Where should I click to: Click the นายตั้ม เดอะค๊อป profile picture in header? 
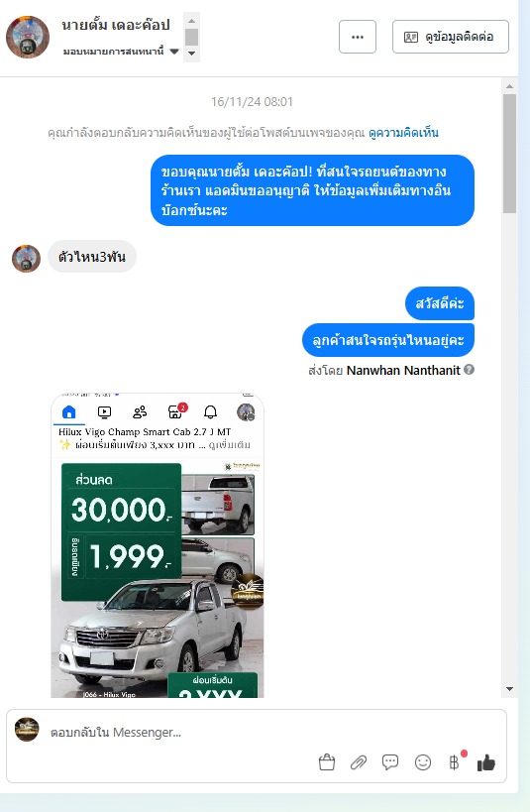(28, 37)
